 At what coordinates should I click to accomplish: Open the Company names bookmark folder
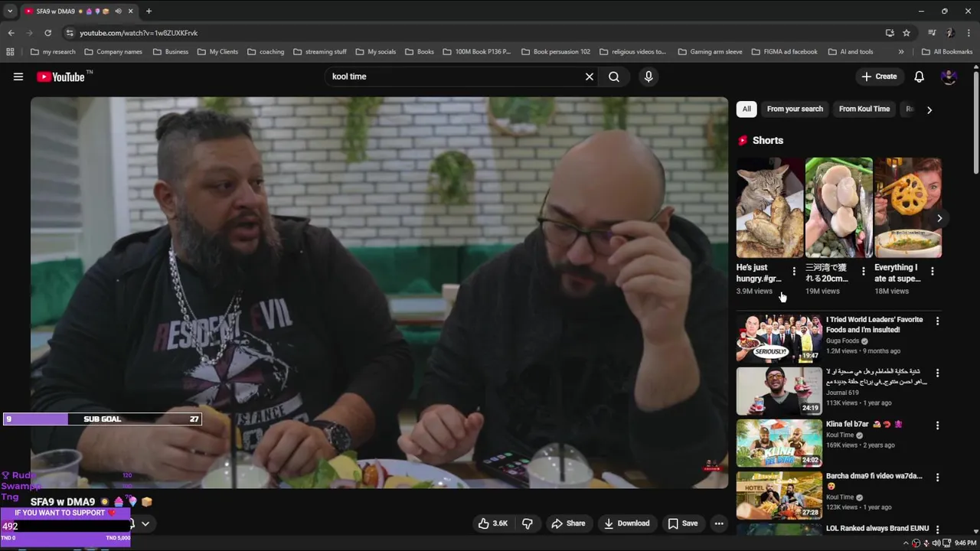113,52
